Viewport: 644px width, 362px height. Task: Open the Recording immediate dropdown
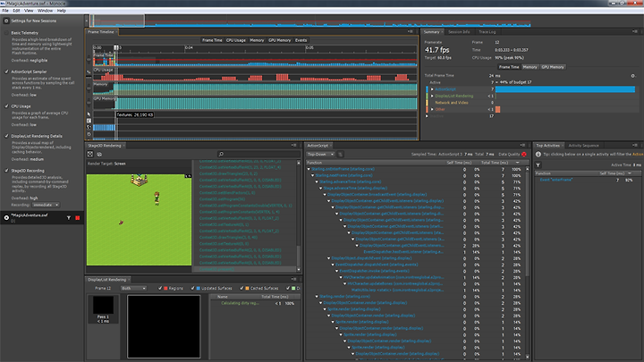click(x=46, y=205)
